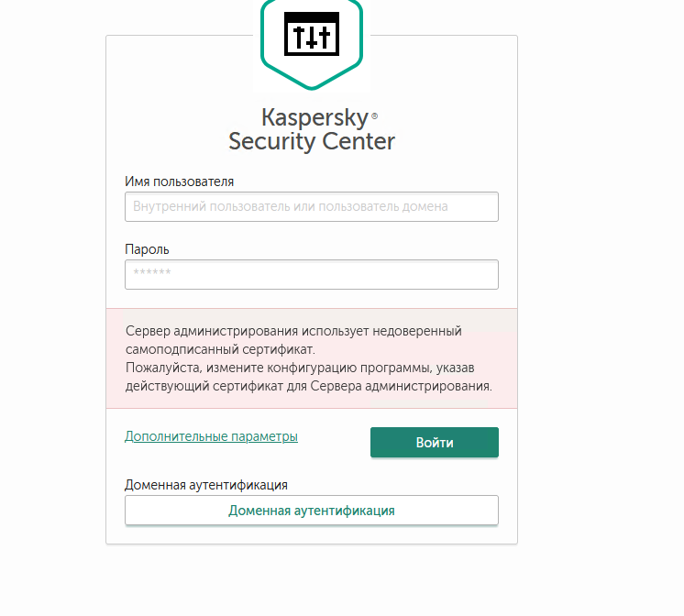The width and height of the screenshot is (684, 616).
Task: Click the warning line starting with "действующий сертификат"
Action: click(308, 386)
